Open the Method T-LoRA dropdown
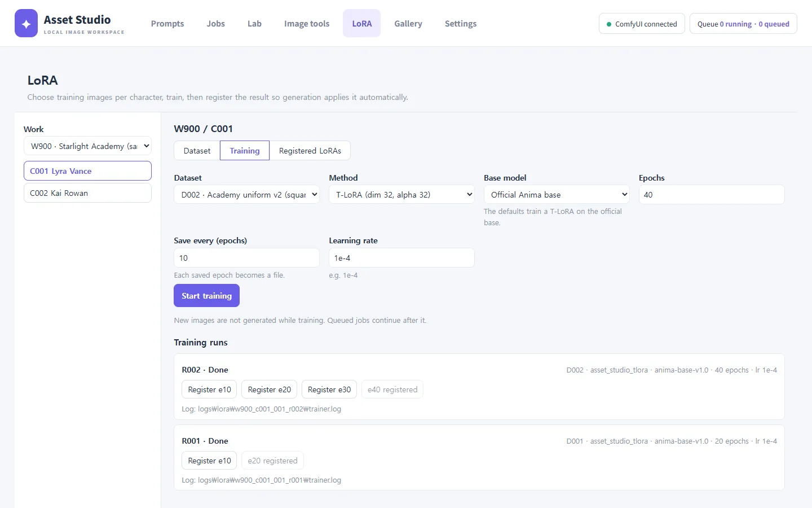Image resolution: width=812 pixels, height=508 pixels. [401, 195]
